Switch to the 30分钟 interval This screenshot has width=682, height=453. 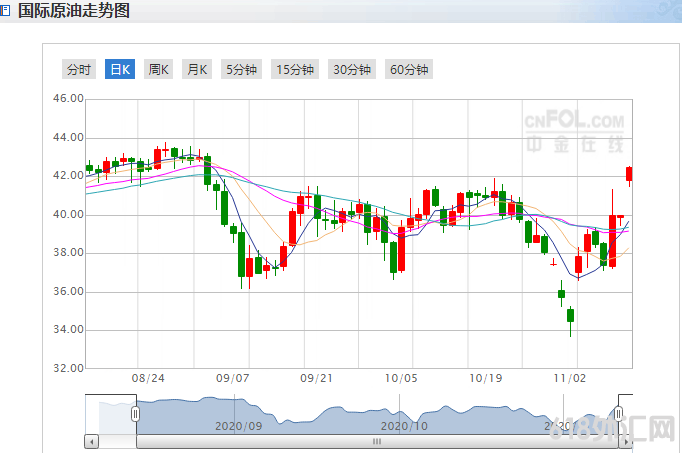(x=352, y=70)
